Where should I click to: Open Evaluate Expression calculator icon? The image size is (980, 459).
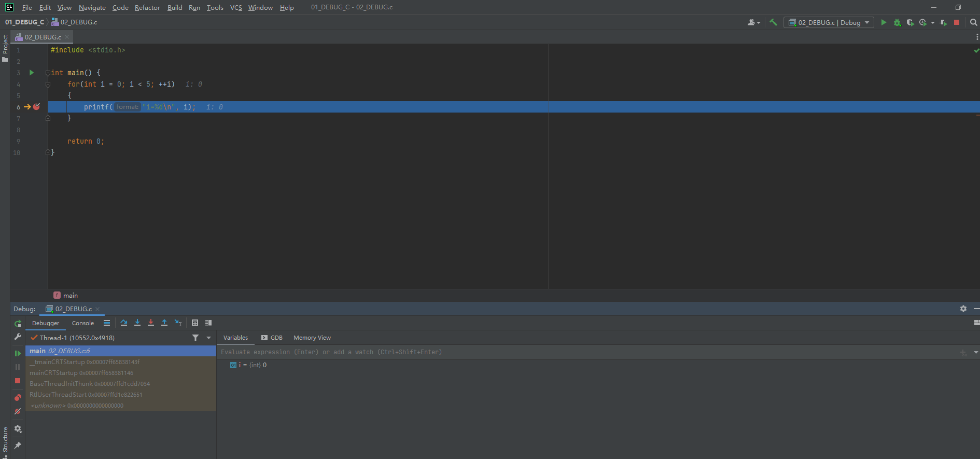(195, 323)
